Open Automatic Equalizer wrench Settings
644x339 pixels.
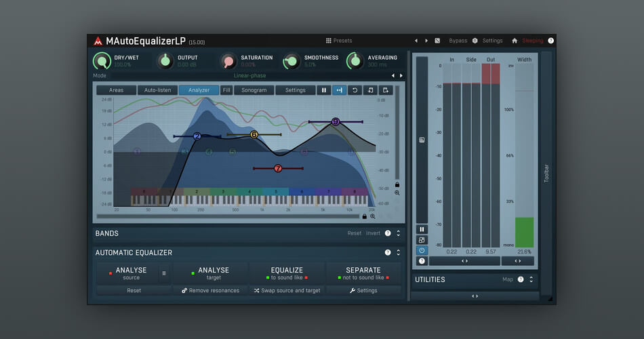point(363,290)
